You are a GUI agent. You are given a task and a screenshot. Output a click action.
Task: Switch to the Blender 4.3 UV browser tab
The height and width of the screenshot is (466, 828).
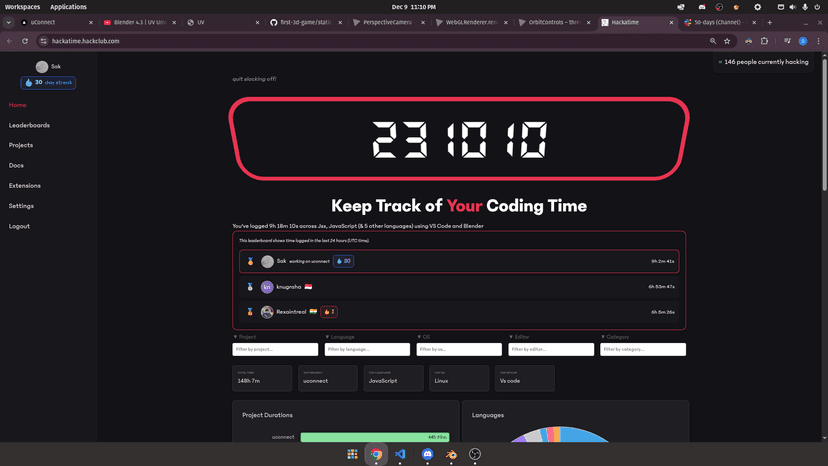pyautogui.click(x=140, y=22)
